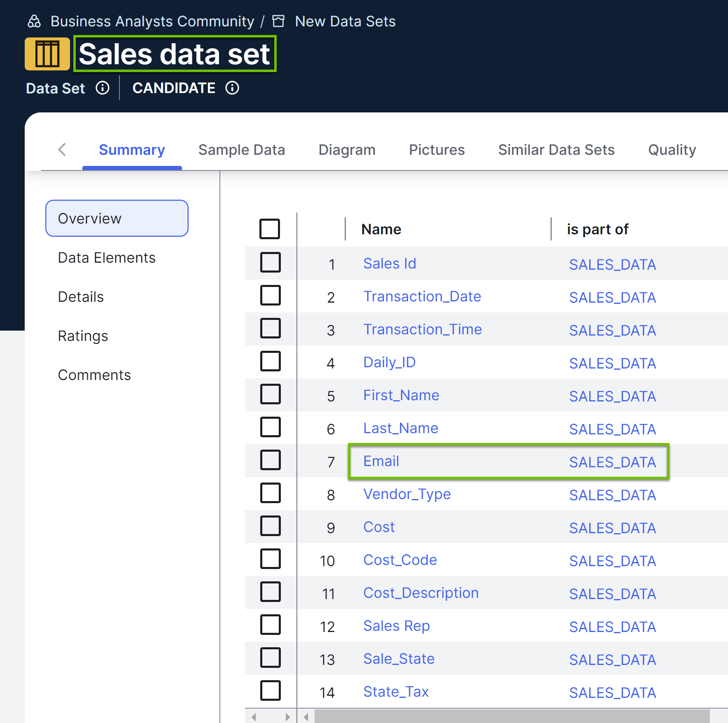Open the Ratings section in the sidebar
Screen dimensions: 728x723
click(83, 336)
